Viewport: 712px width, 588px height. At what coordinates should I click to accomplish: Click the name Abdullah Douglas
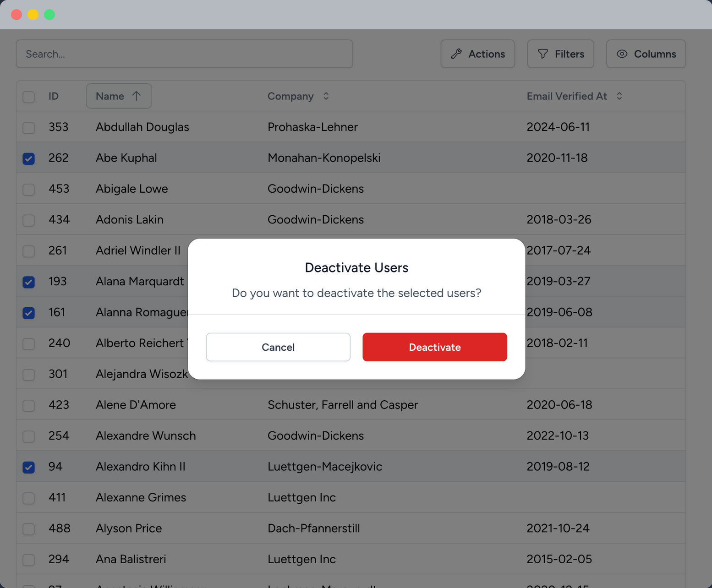tap(142, 127)
